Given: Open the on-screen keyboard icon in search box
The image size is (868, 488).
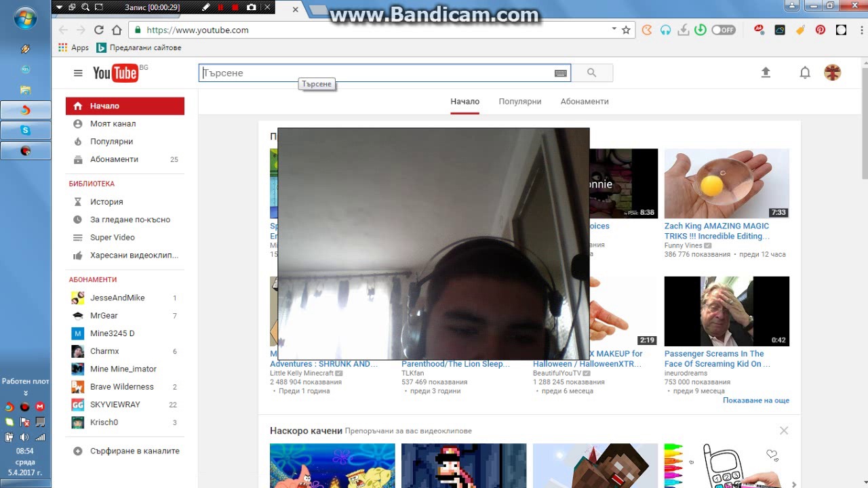Looking at the screenshot, I should point(560,73).
